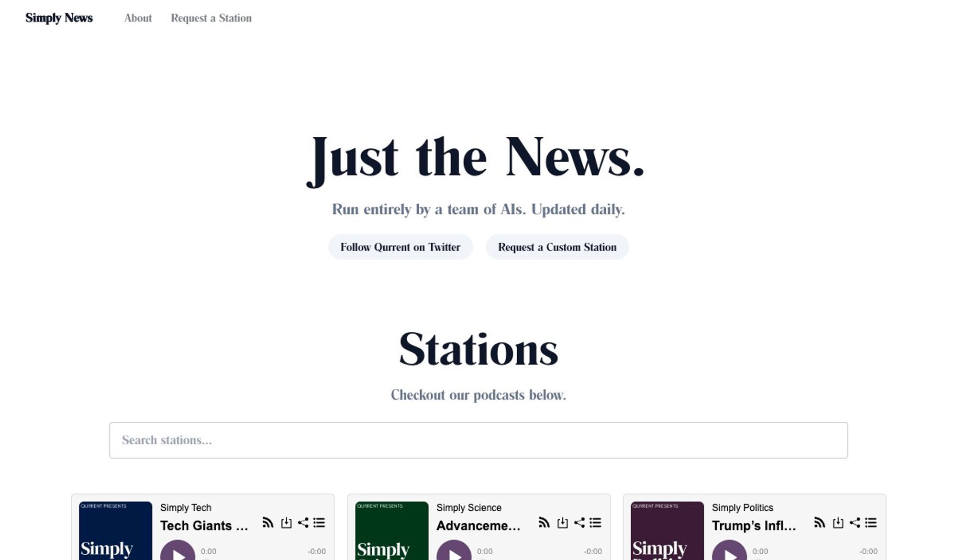Play the Simply Politics episode
The image size is (957, 560).
coord(730,551)
